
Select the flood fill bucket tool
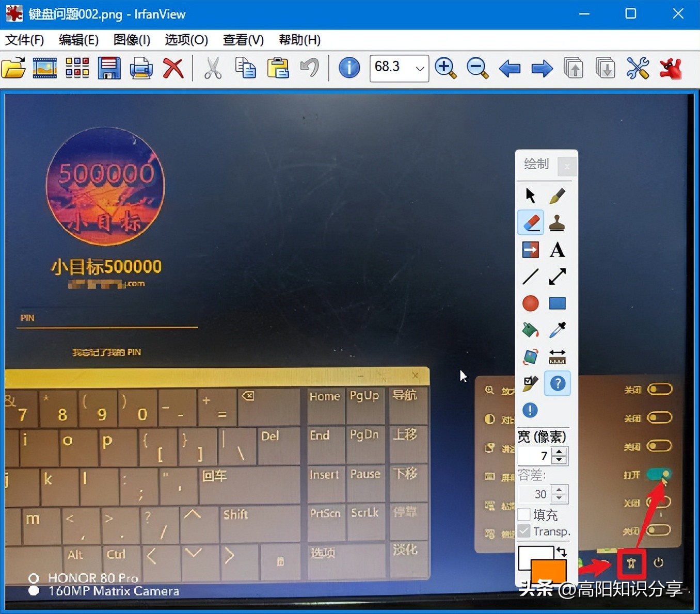(x=530, y=330)
